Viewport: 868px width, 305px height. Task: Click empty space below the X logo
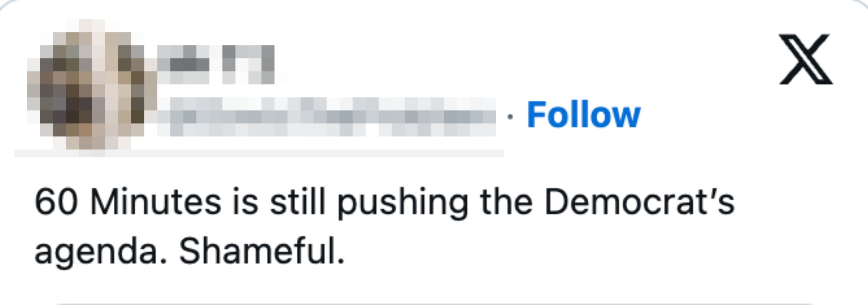[x=806, y=135]
